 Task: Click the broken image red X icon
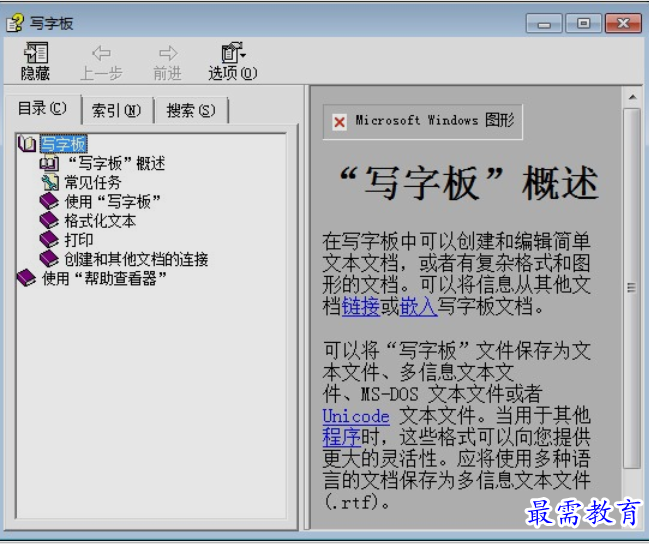(x=339, y=122)
